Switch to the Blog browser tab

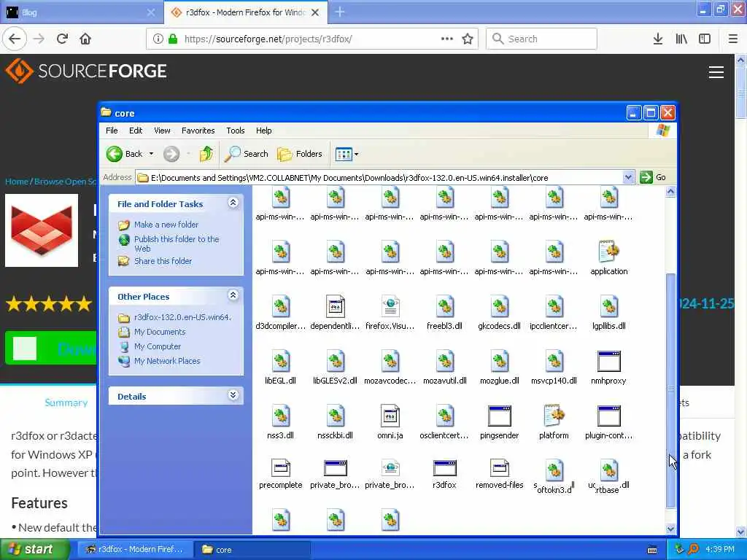point(81,12)
